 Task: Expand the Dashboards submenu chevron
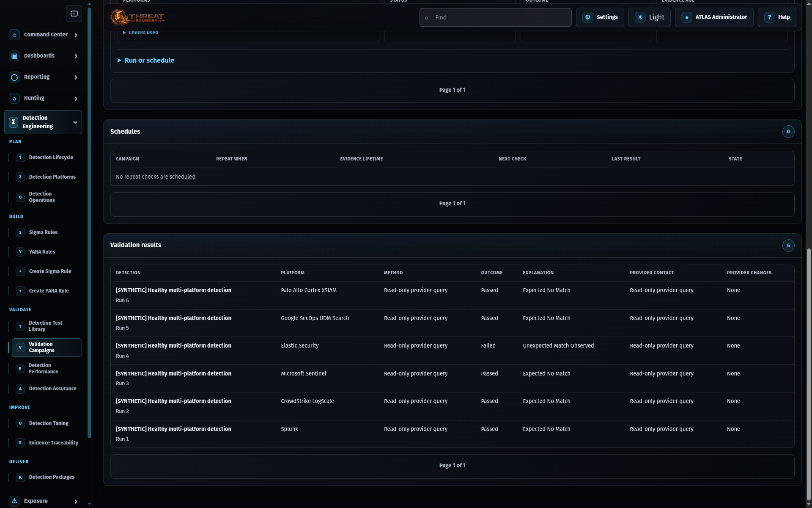(76, 56)
